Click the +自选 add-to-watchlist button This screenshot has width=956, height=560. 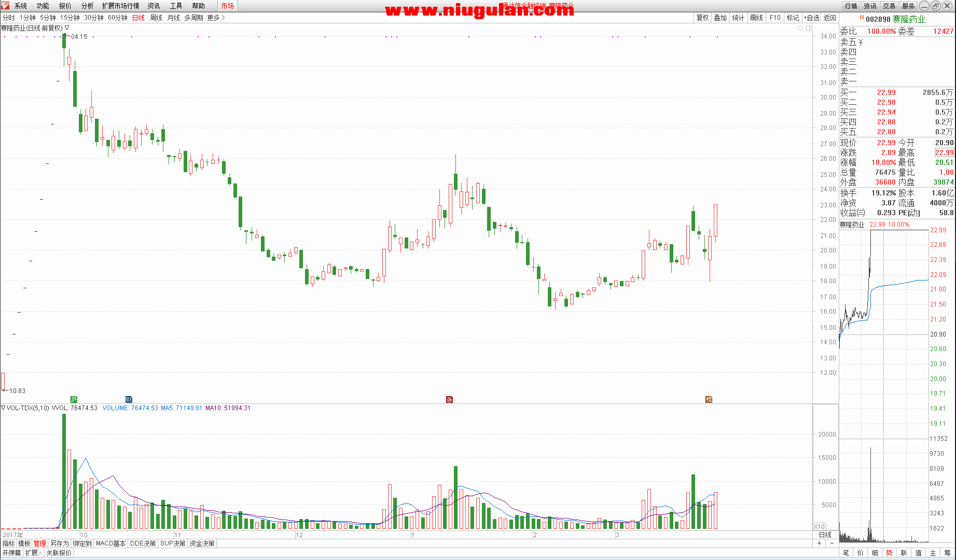[x=811, y=18]
